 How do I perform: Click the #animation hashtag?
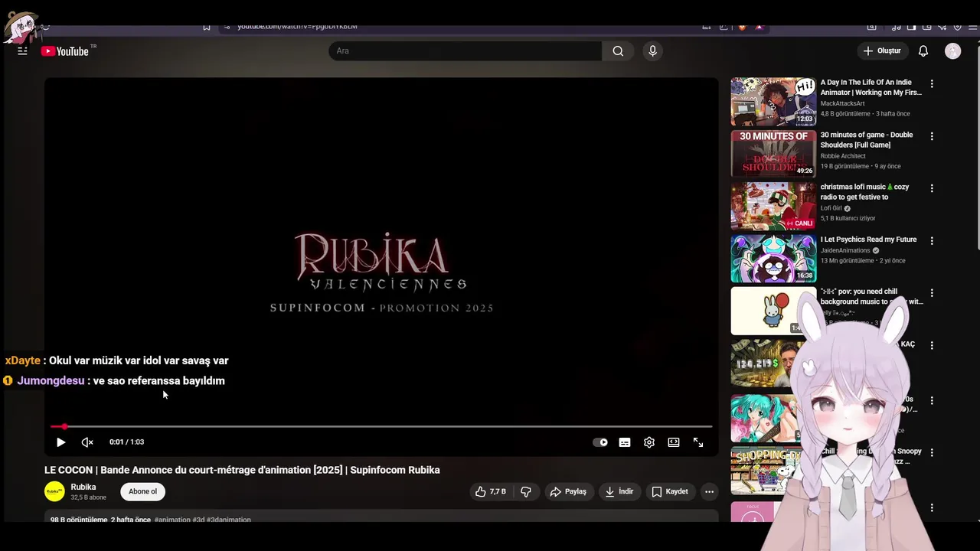(x=172, y=520)
